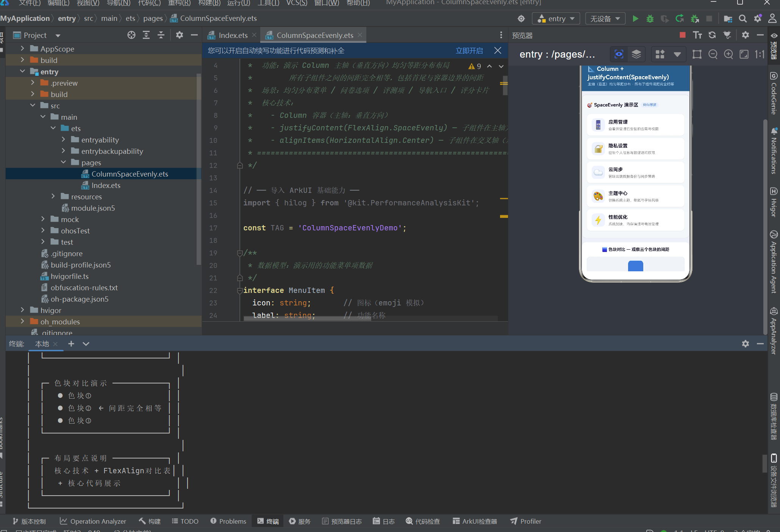Expand the entryability folder

(63, 139)
